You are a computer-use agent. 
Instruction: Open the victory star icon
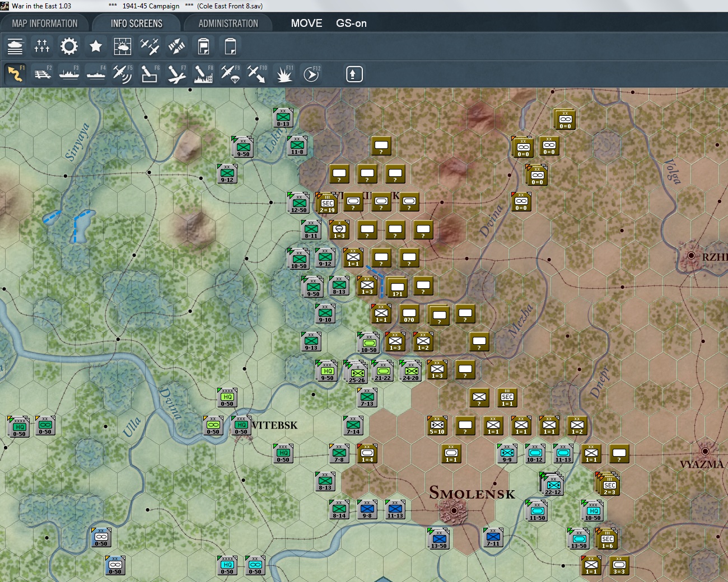96,46
